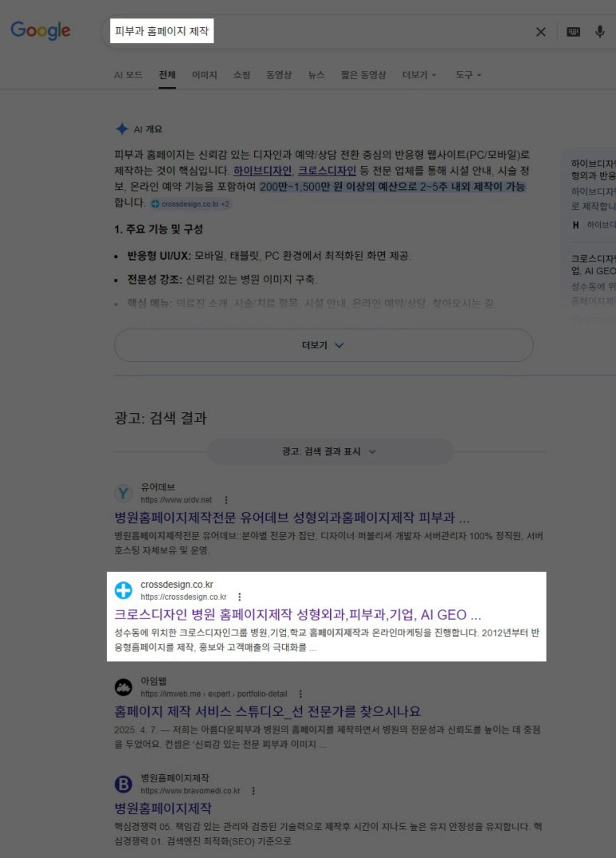Screen dimensions: 616x858
Task: Open more options for crossdesign.co.kr result
Action: pyautogui.click(x=240, y=596)
